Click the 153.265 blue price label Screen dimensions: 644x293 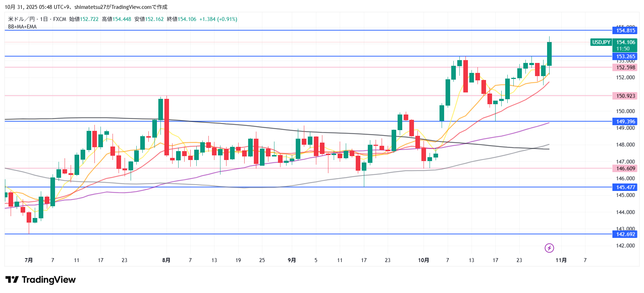(x=625, y=57)
